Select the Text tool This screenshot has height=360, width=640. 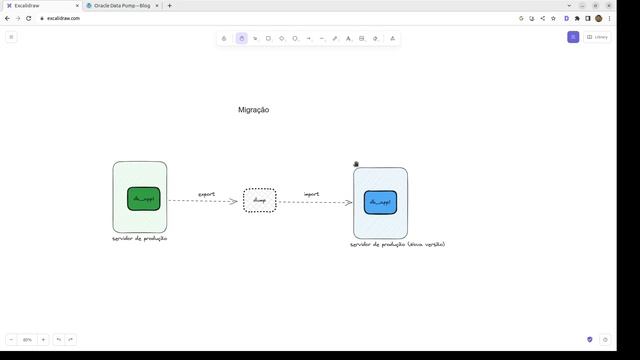coord(349,38)
